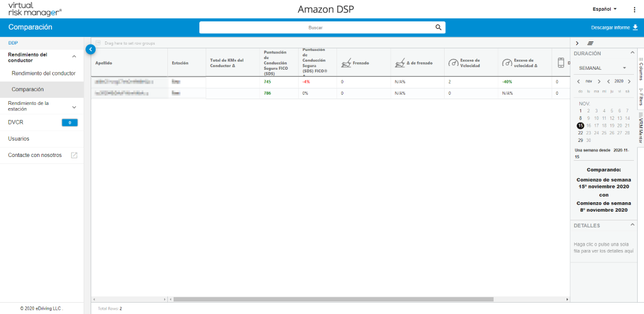
Task: Click Descargar informe download button
Action: click(x=614, y=28)
